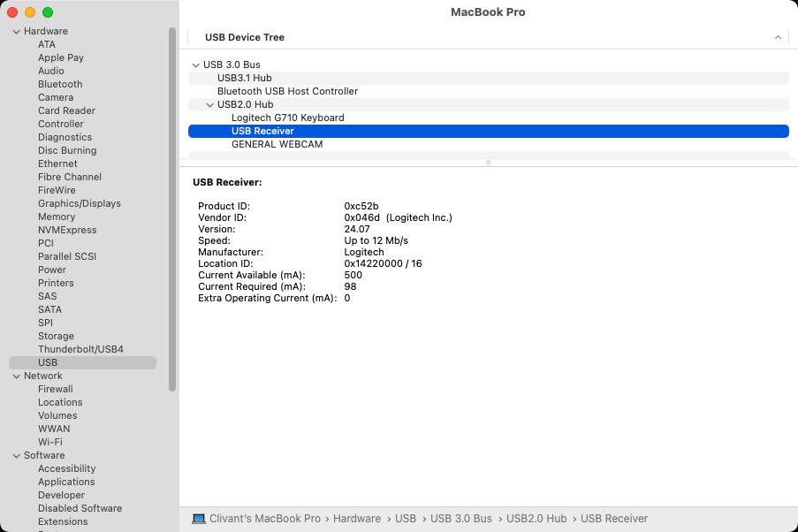The width and height of the screenshot is (798, 532).
Task: Collapse the Network section in sidebar
Action: 16,376
